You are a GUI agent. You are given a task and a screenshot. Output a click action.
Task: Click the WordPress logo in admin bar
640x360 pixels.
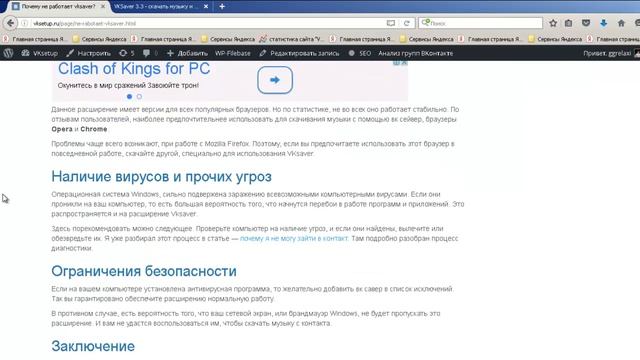tap(9, 53)
